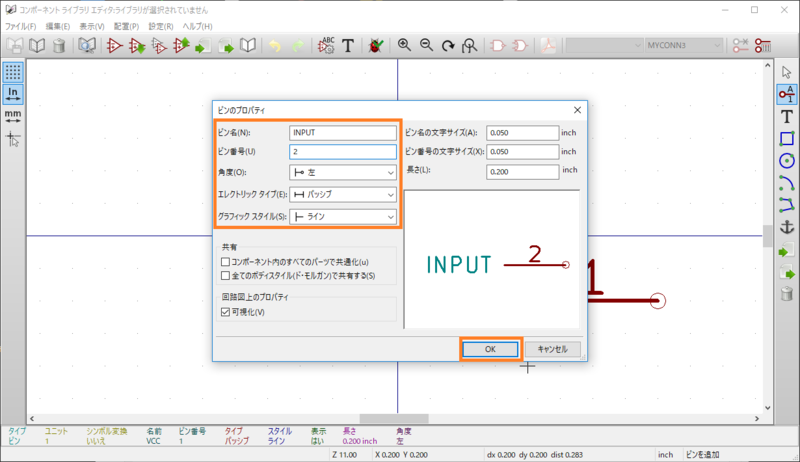Check 全てのボディスタイルで共有する checkbox

[x=226, y=276]
